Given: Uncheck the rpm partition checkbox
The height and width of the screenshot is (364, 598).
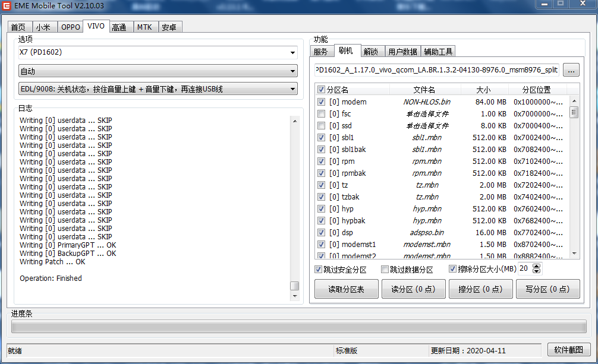Looking at the screenshot, I should point(321,162).
